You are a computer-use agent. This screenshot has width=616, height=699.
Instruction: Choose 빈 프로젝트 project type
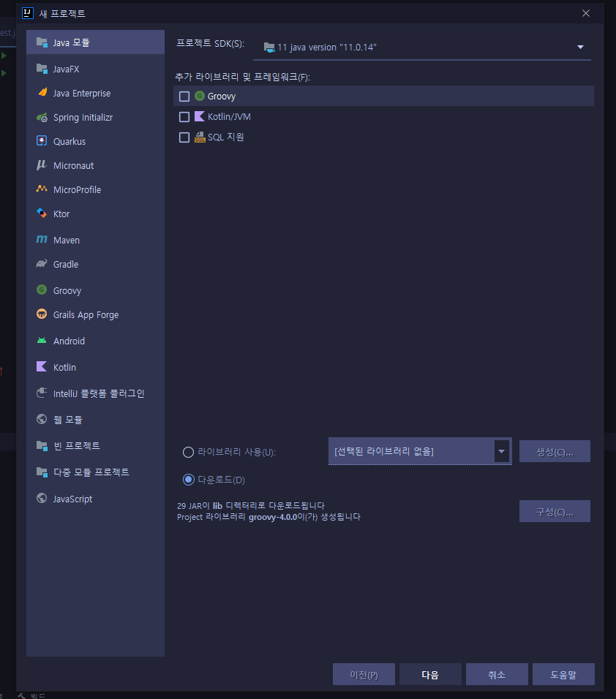95,445
